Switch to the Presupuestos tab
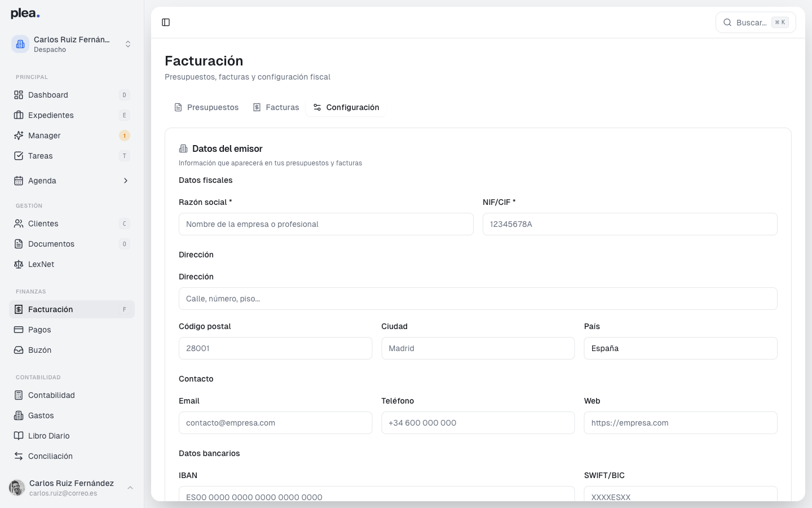The image size is (812, 508). pos(206,107)
